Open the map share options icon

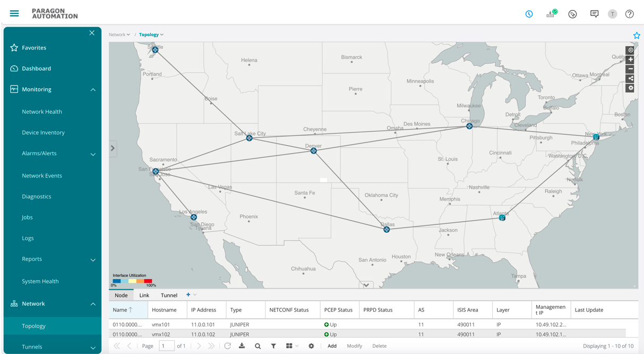(x=630, y=78)
